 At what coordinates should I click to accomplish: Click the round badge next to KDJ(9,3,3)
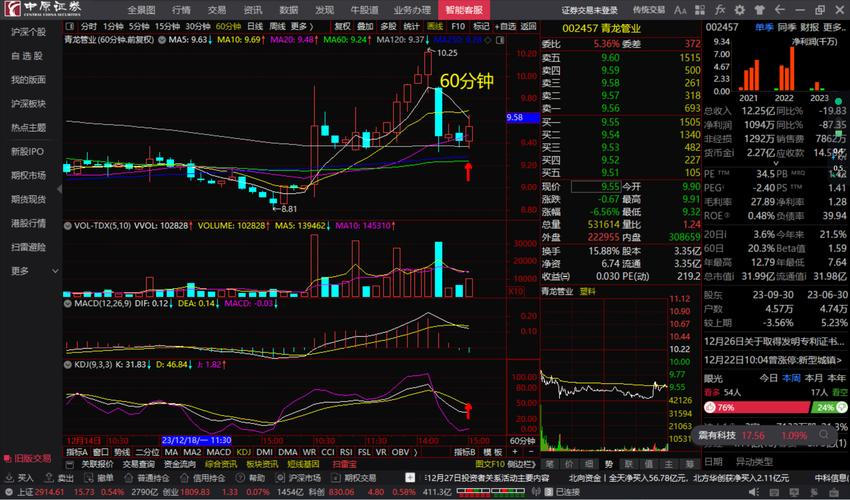pos(68,365)
